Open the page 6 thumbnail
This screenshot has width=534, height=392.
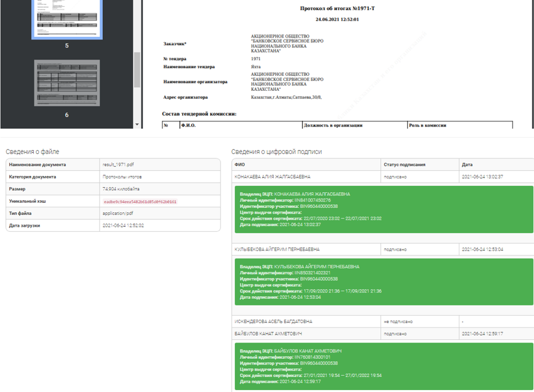click(66, 83)
